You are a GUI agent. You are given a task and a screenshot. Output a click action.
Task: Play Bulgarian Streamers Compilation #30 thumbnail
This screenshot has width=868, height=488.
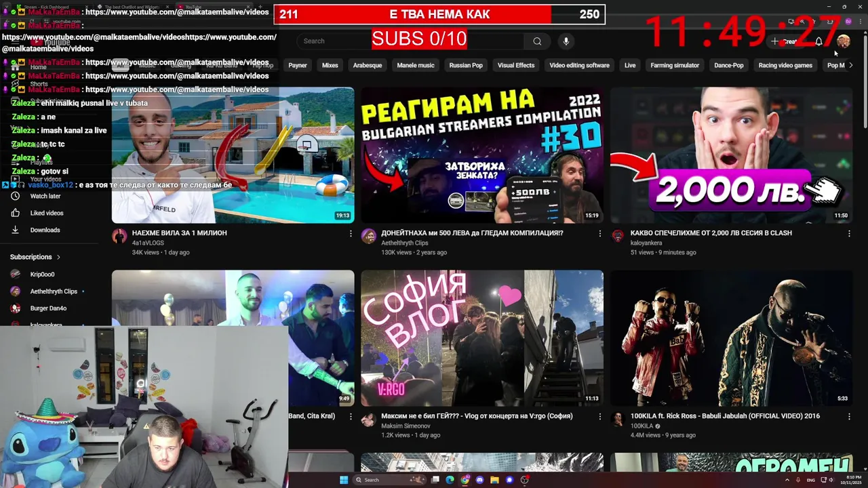click(482, 155)
